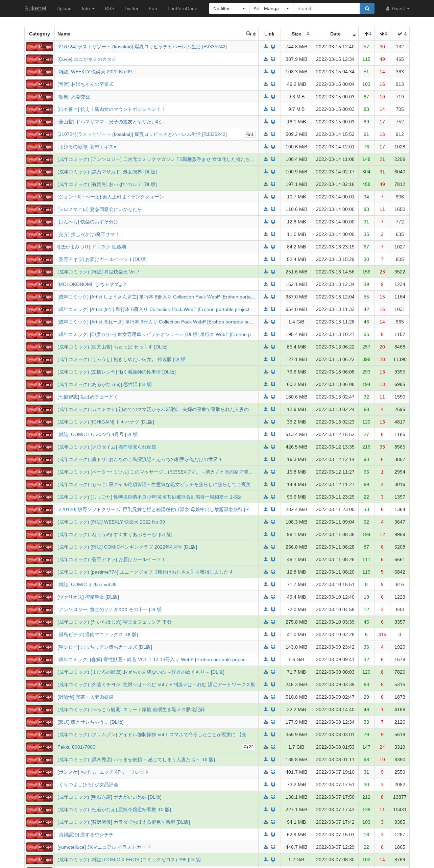Download torrent file for the 446.7 MiB row
This screenshot has width=434, height=868.
[266, 847]
